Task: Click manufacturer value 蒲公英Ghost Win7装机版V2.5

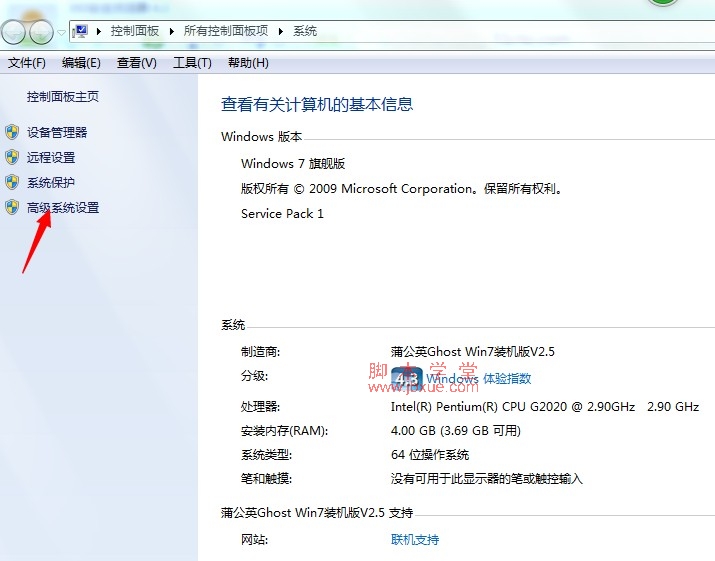Action: tap(473, 352)
